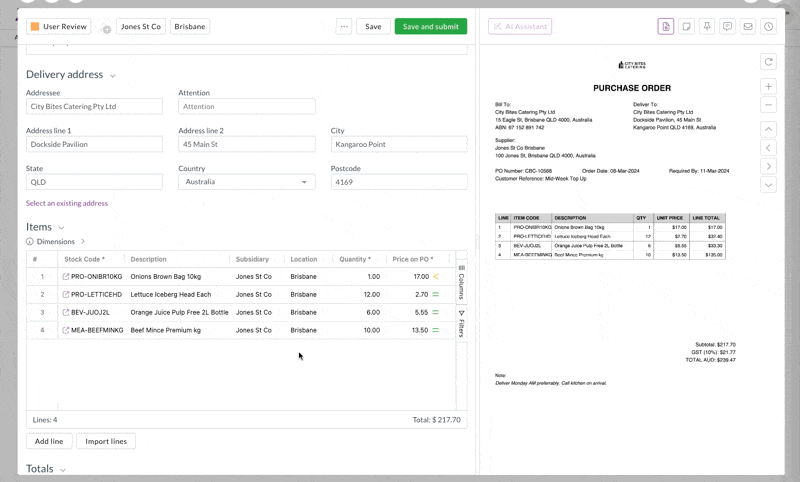Open the assignee avatar icon next to User Review

[105, 27]
